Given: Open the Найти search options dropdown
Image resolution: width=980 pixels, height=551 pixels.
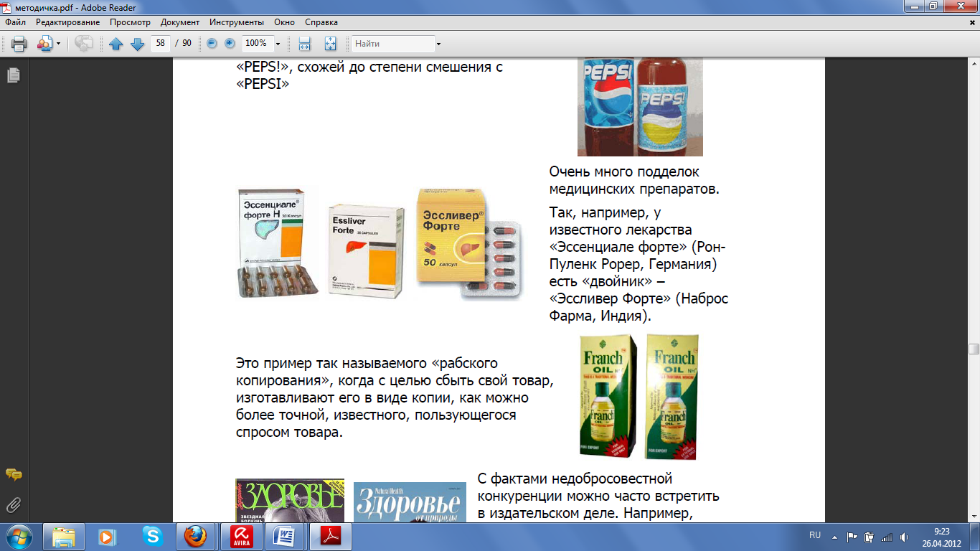Looking at the screenshot, I should [438, 44].
